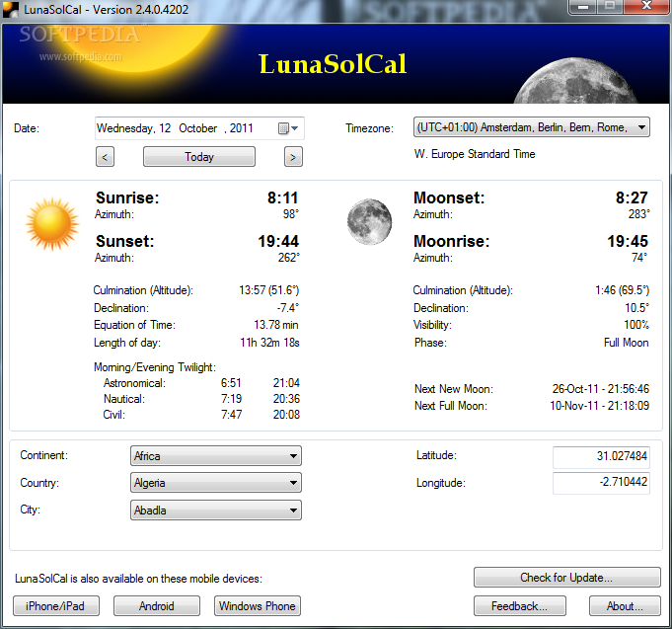Close the LunaSolCal window

[646, 7]
